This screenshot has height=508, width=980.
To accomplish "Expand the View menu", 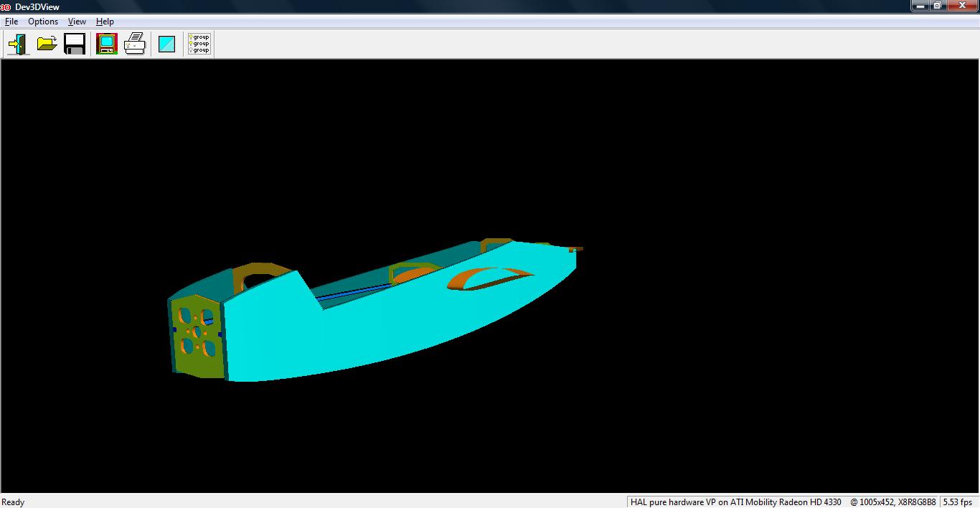I will pyautogui.click(x=77, y=22).
